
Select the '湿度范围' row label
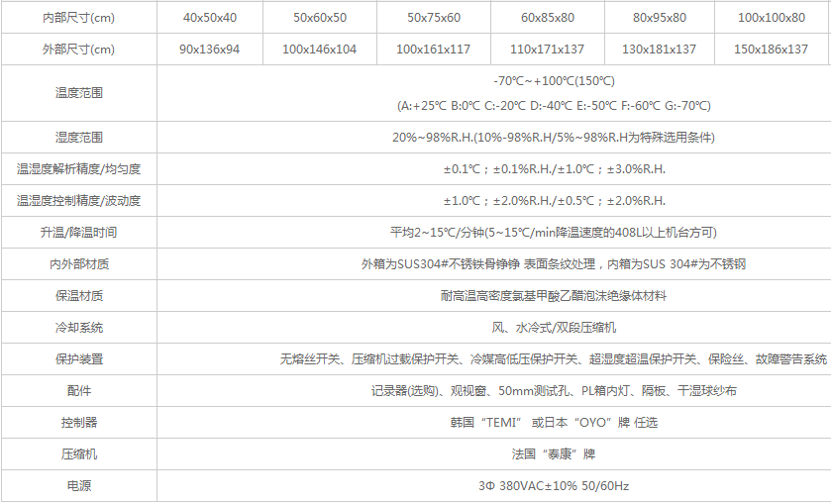coord(79,138)
